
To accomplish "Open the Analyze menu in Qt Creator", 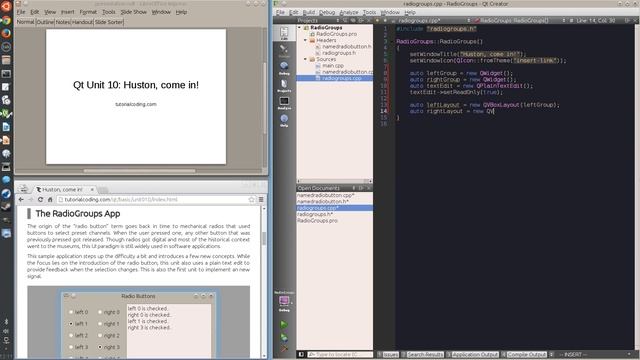I will coord(349,12).
